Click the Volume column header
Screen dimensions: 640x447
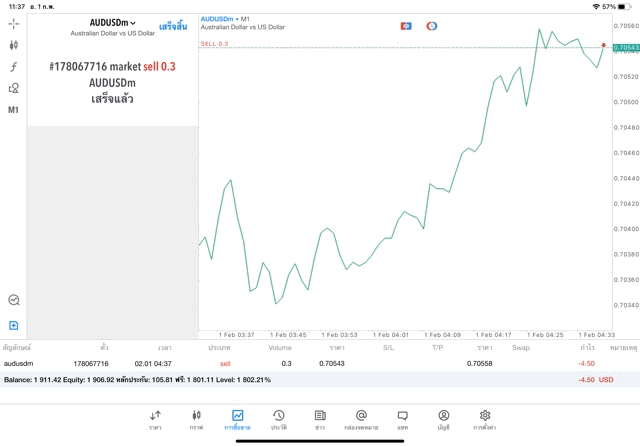tap(280, 348)
